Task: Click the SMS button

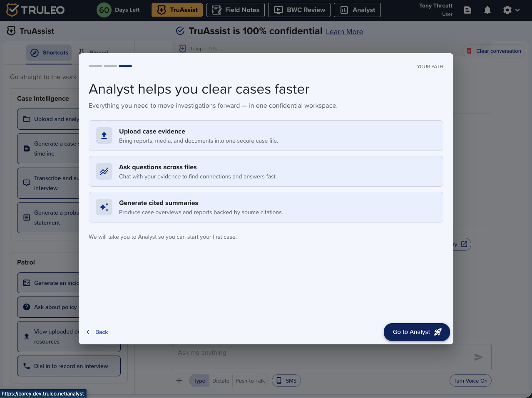Action: [286, 381]
